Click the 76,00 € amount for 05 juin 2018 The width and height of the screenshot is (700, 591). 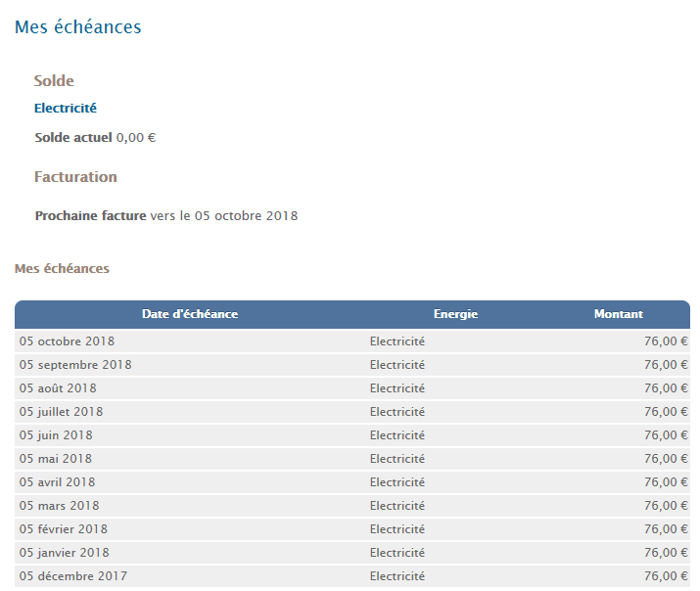666,435
